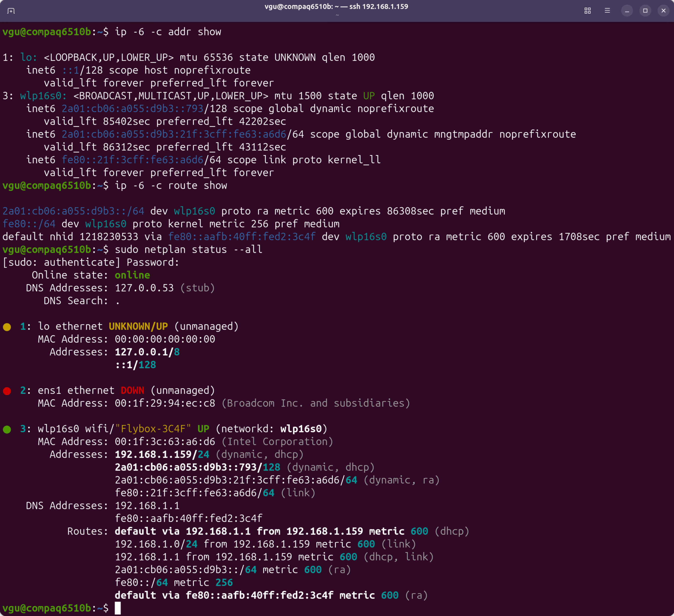Viewport: 674px width, 616px height.
Task: Click the 'sudo netplan status --all' command text
Action: 188,250
